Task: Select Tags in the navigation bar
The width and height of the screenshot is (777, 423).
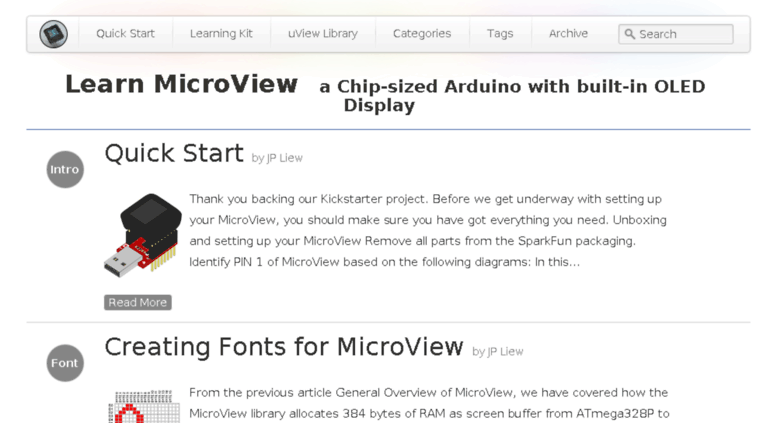Action: click(x=500, y=34)
